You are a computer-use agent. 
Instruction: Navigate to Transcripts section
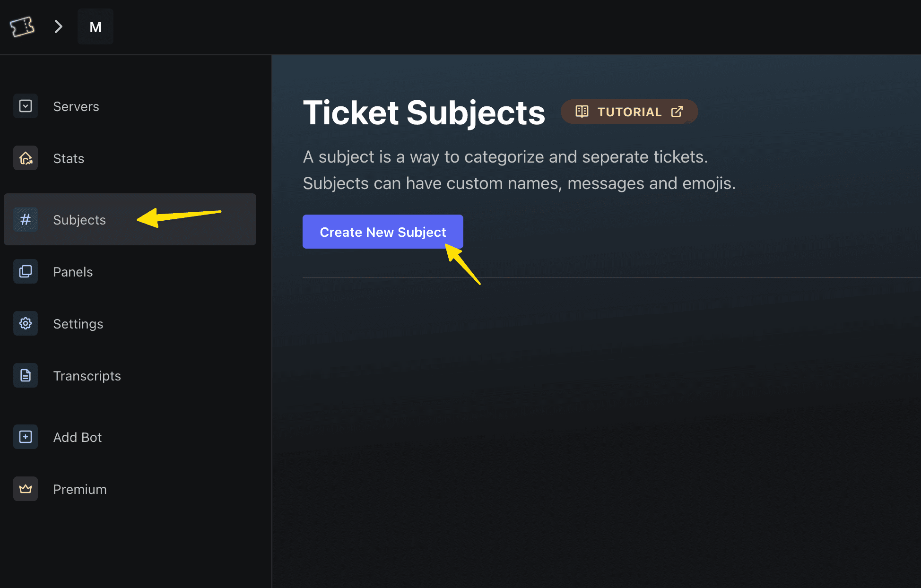[x=87, y=376]
